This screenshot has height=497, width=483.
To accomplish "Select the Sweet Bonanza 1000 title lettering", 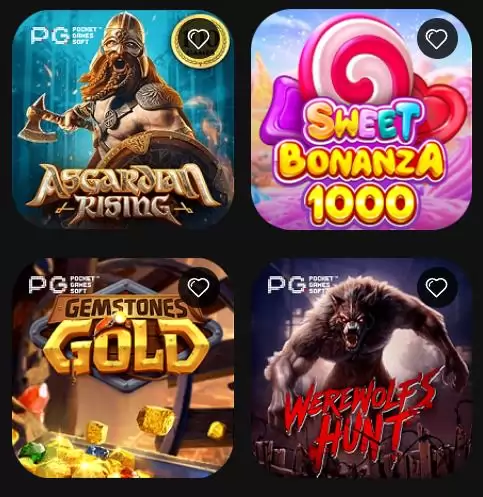I will (362, 163).
